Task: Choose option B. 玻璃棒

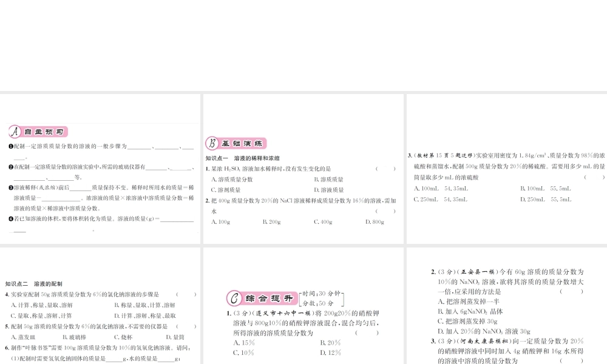Action: (74, 337)
